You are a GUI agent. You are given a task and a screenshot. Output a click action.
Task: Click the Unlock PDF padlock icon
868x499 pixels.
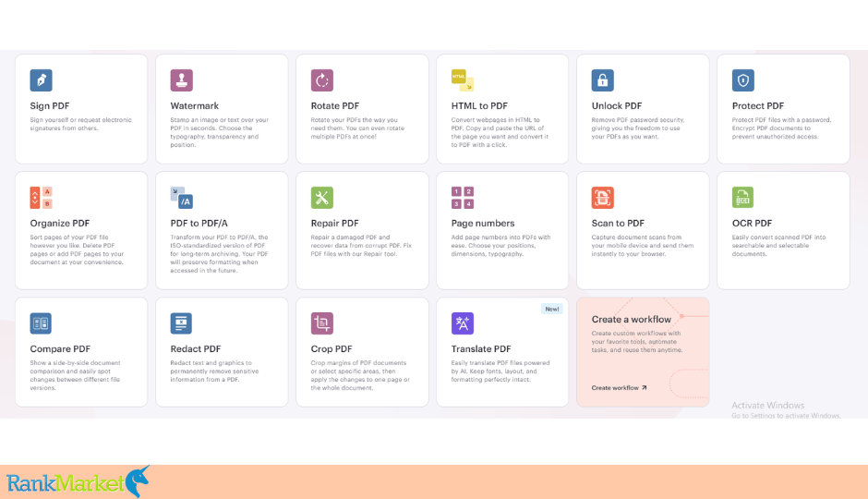(603, 80)
